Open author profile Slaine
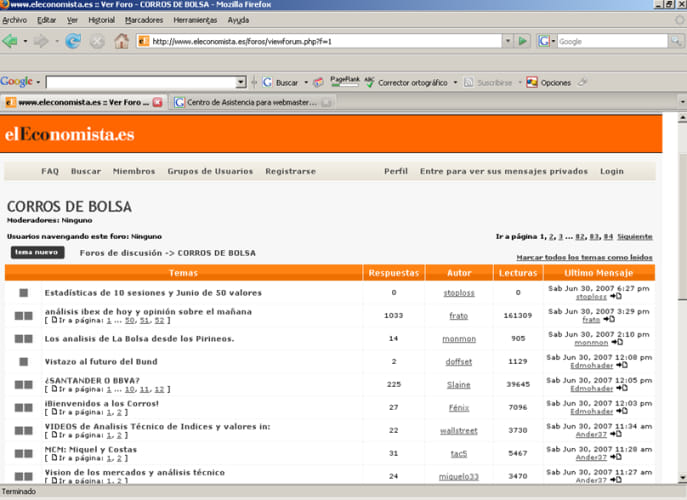 (x=458, y=385)
